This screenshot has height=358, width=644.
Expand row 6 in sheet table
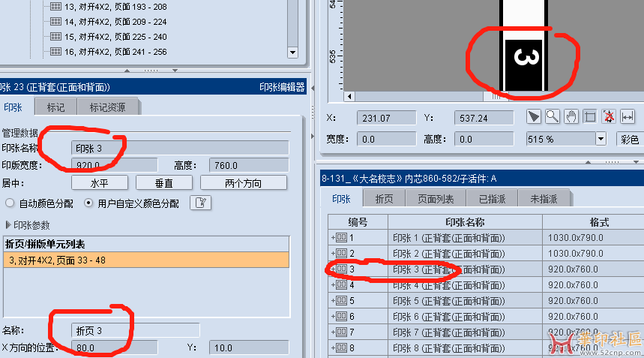[x=333, y=316]
